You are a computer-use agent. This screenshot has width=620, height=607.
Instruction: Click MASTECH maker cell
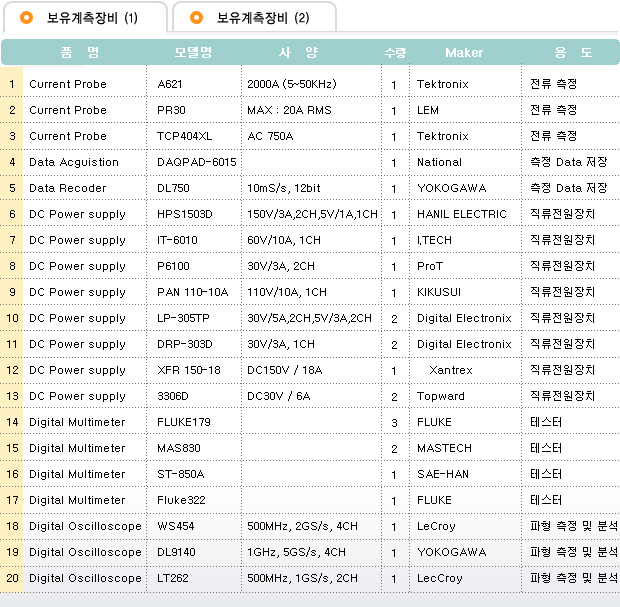click(444, 448)
